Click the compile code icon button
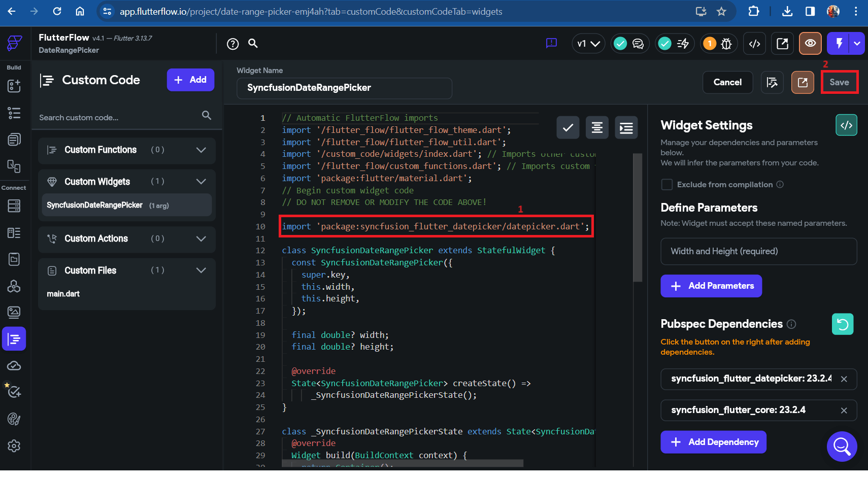Screen dimensions: 868x478 pyautogui.click(x=772, y=82)
